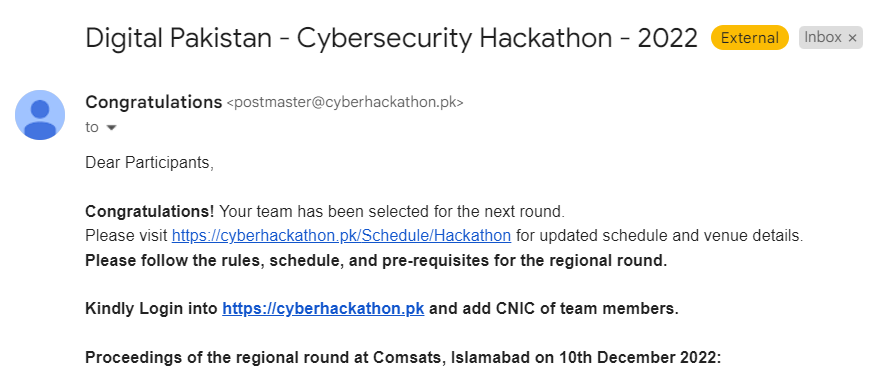Click the "Please visit" text

(126, 235)
